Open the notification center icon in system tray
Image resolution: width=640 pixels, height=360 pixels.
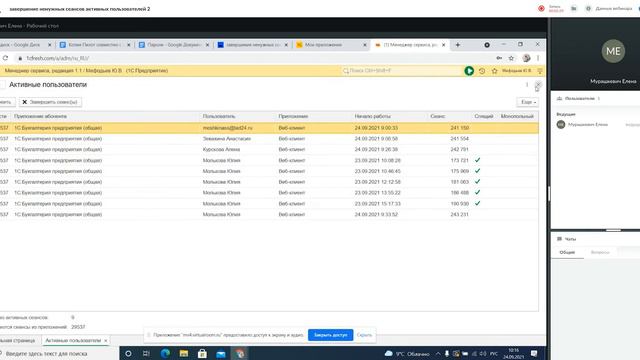pos(534,353)
